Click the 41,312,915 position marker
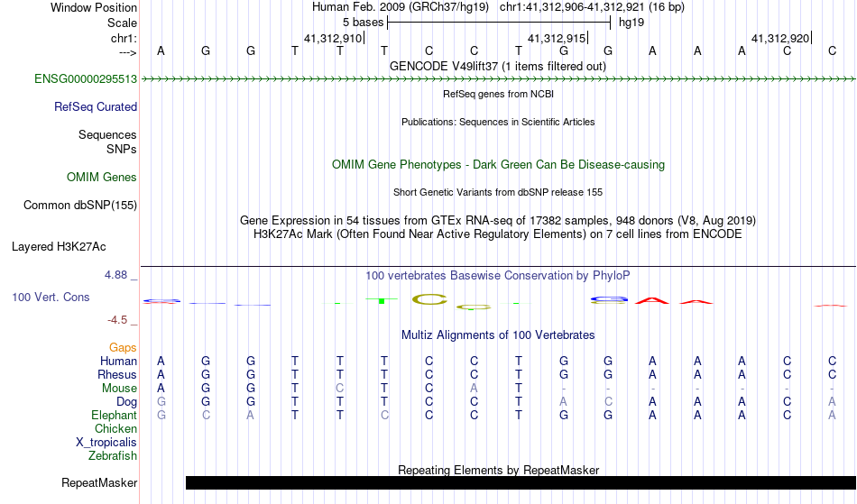The height and width of the screenshot is (504, 857). pyautogui.click(x=557, y=39)
